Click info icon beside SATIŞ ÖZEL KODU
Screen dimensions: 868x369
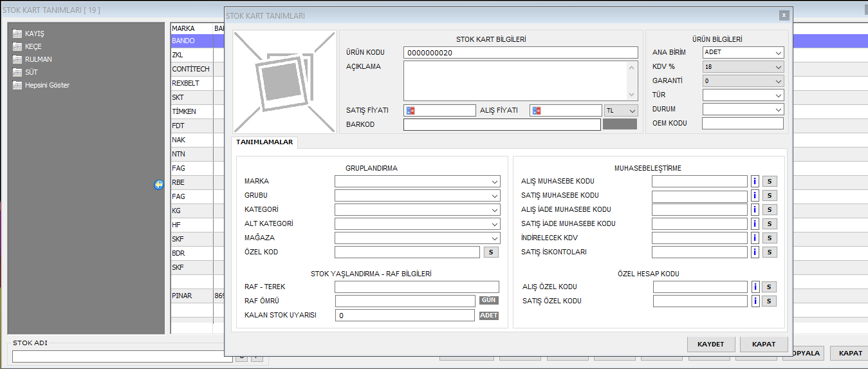click(756, 301)
